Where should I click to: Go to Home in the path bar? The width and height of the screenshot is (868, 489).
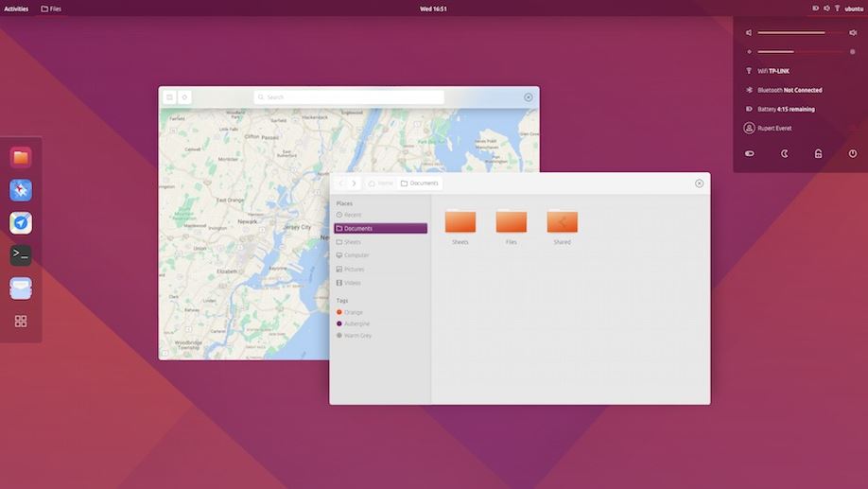tap(381, 183)
